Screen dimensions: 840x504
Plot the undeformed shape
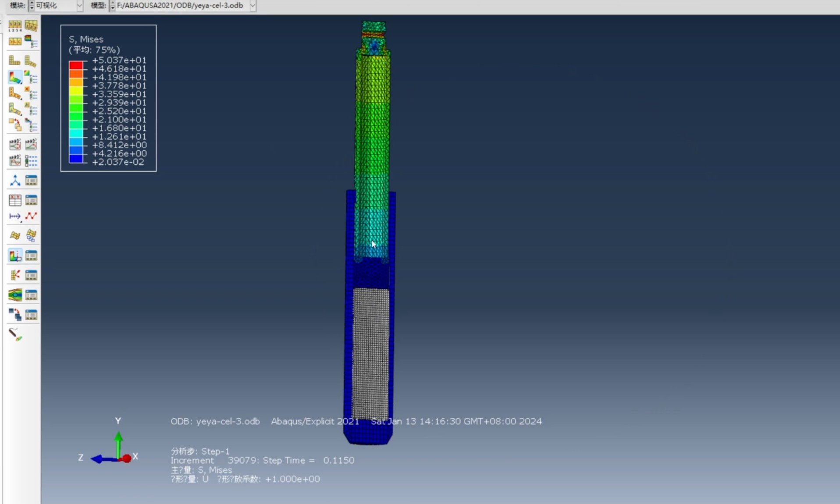coord(15,61)
